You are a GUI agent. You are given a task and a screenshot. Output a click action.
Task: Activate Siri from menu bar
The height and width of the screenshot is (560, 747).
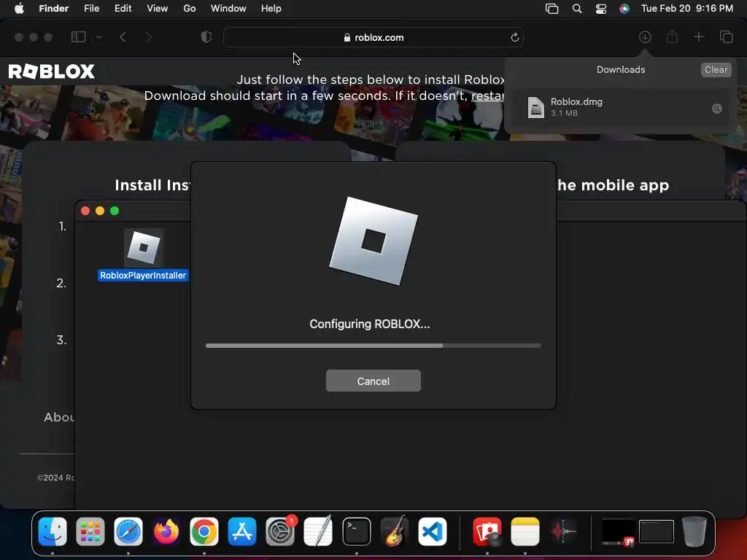point(624,9)
